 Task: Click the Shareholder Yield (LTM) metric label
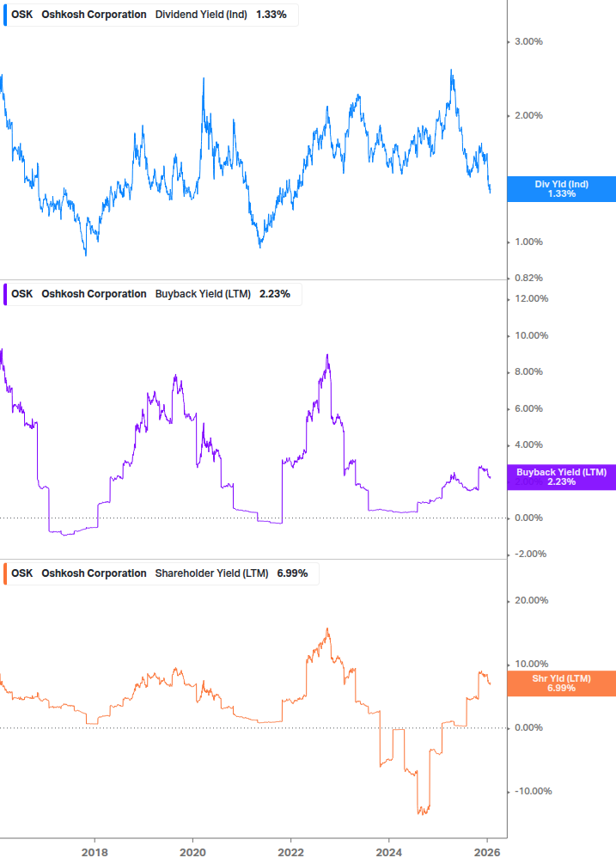[x=212, y=573]
